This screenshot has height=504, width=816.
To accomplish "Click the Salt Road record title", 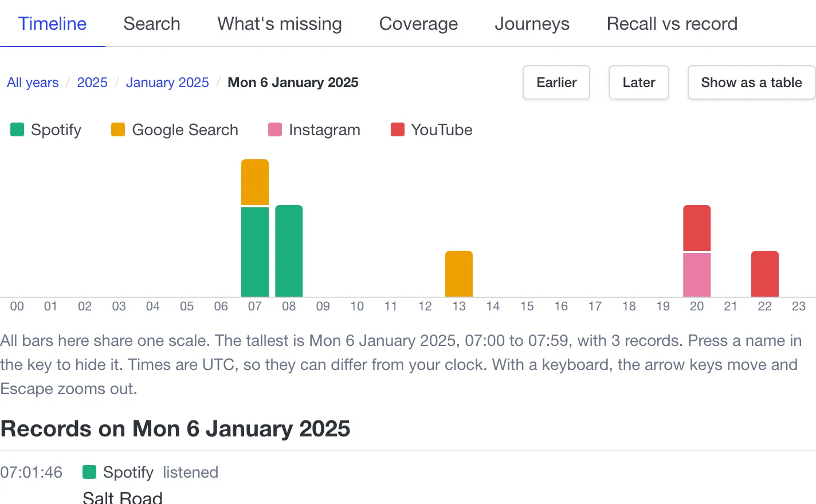I will 123,497.
